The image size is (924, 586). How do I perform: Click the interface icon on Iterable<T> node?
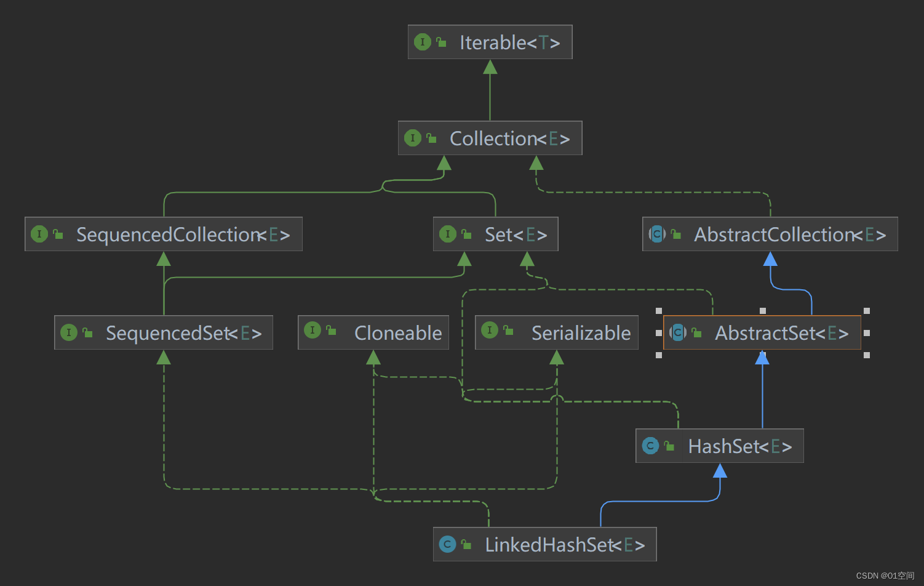click(x=423, y=42)
